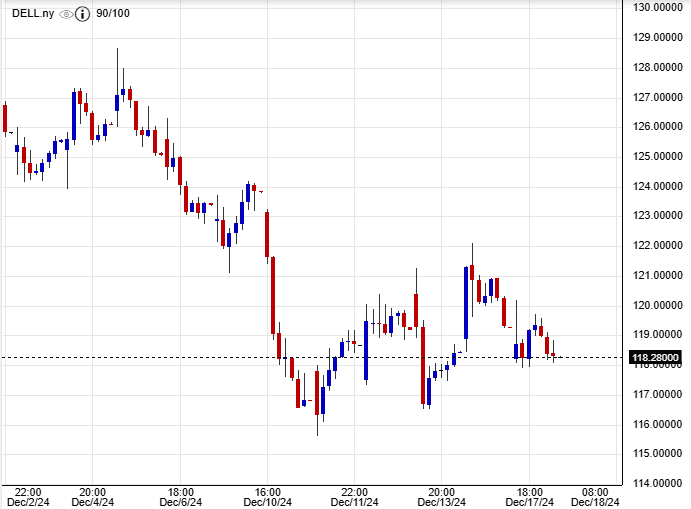Image resolution: width=691 pixels, height=509 pixels.
Task: Click the Dec/13/24 date label
Action: pyautogui.click(x=442, y=502)
